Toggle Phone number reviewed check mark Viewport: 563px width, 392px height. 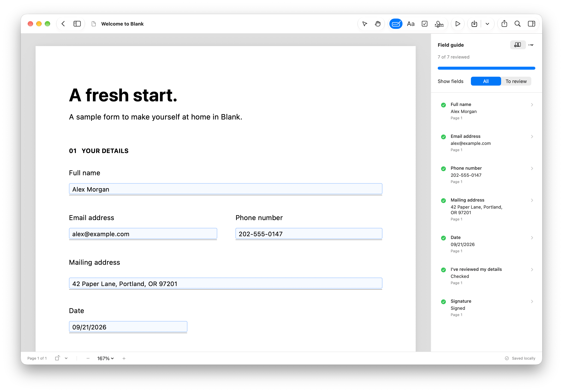(443, 169)
